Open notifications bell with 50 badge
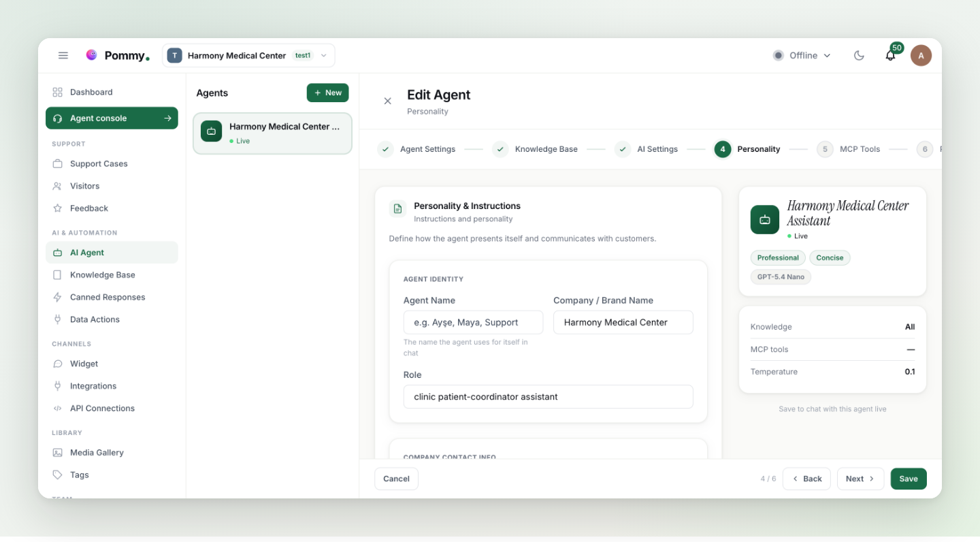 point(890,56)
